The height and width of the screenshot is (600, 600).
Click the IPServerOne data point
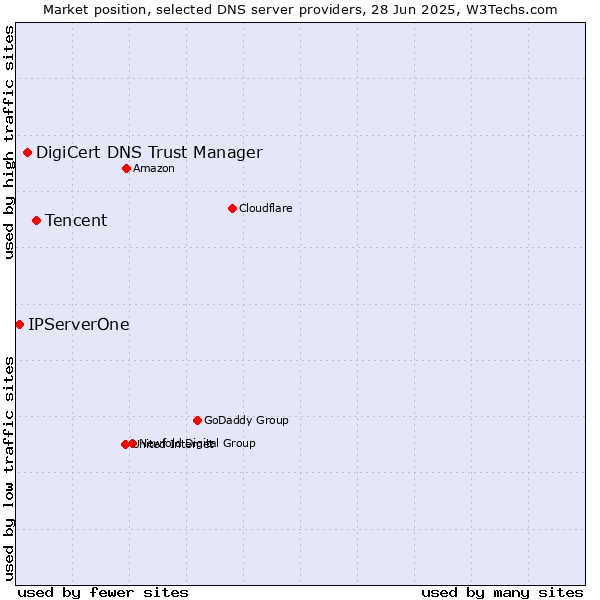20,325
